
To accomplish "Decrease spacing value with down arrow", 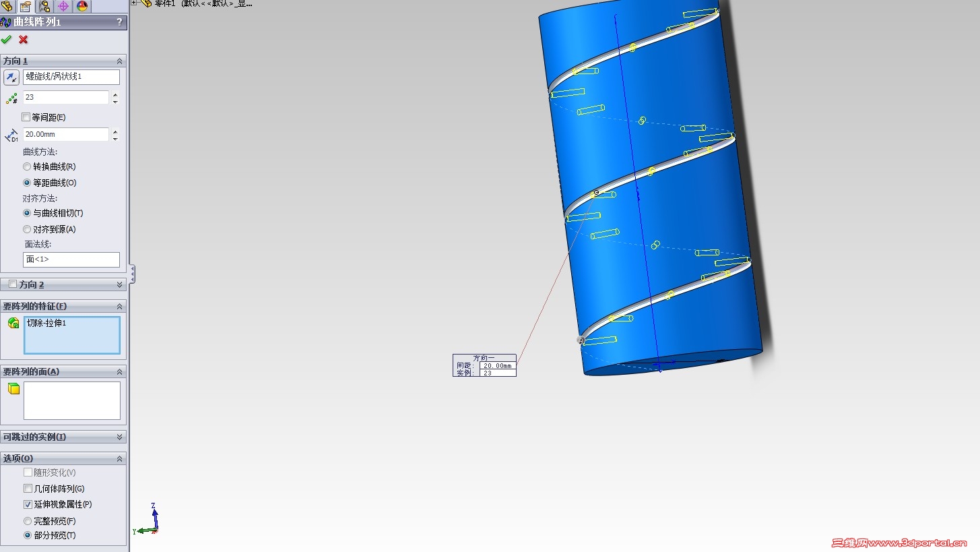I will tap(115, 138).
